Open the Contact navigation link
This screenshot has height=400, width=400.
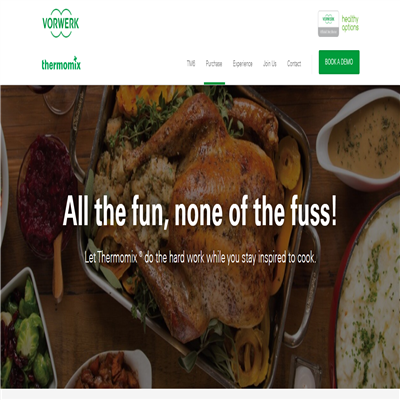(294, 63)
